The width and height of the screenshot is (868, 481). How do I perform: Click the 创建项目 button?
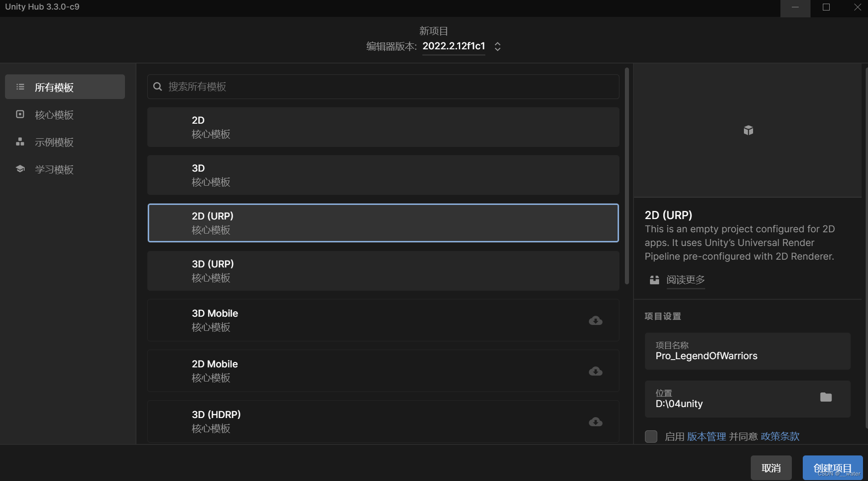(832, 468)
